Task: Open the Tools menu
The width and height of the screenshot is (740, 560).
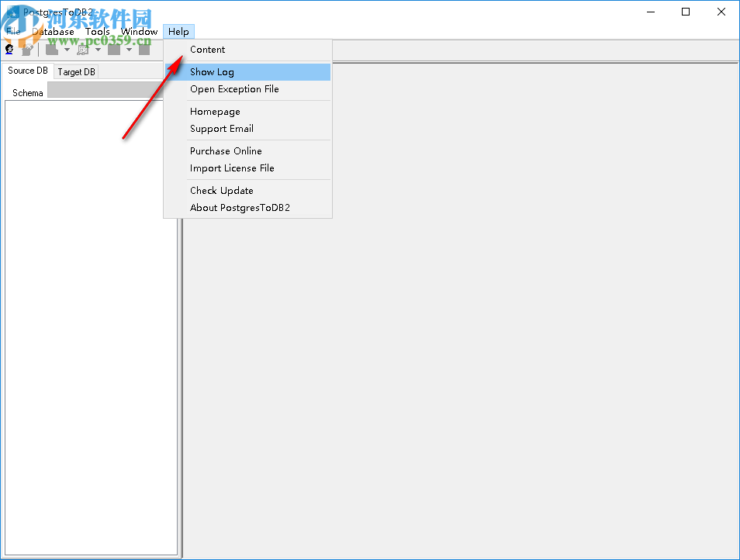Action: point(98,31)
